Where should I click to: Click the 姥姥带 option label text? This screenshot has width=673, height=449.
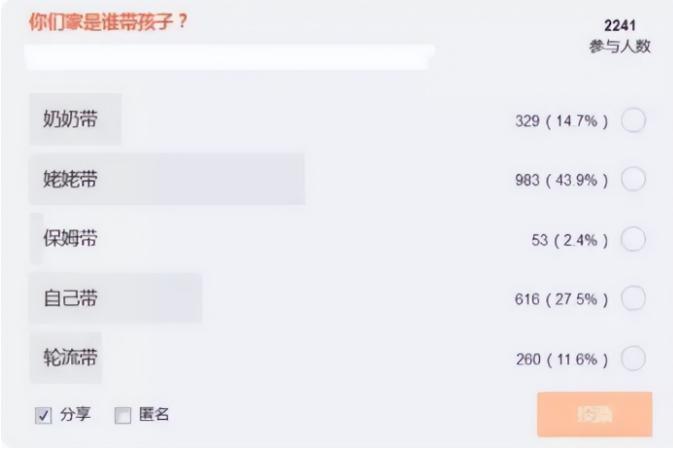click(70, 179)
